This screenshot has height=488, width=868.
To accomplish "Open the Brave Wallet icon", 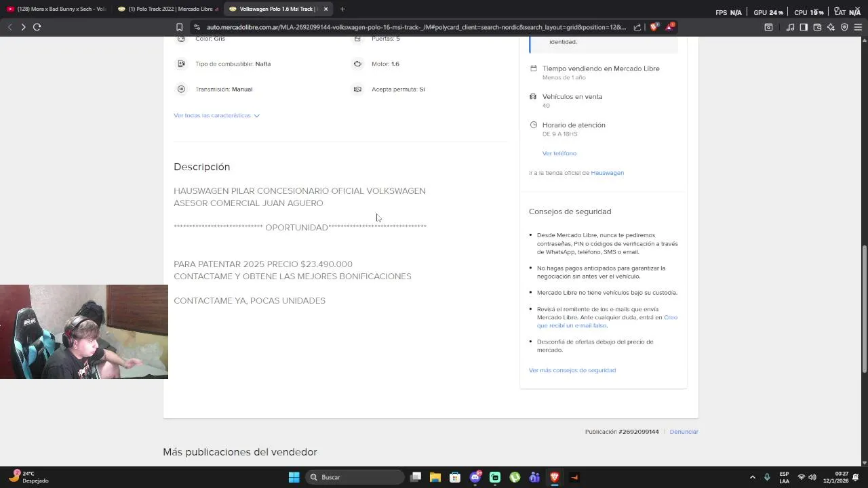I will [817, 27].
